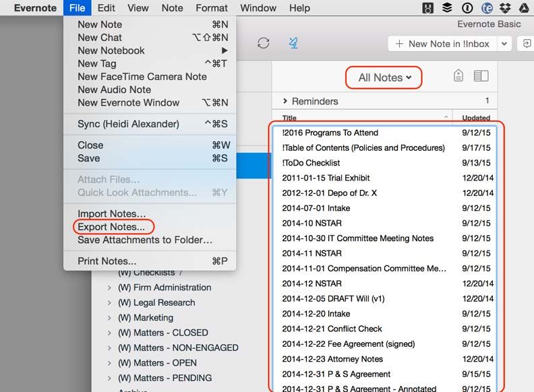Click the blue TextExpander menu bar icon
The width and height of the screenshot is (534, 392).
coord(487,8)
